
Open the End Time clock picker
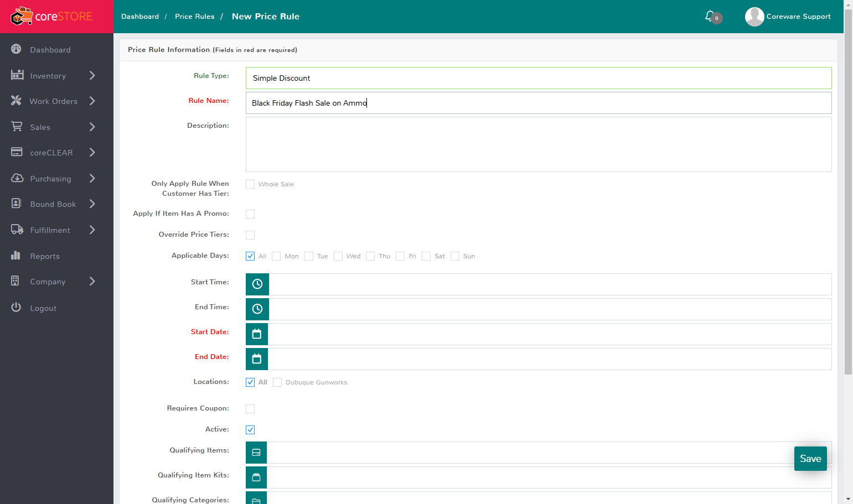click(257, 309)
